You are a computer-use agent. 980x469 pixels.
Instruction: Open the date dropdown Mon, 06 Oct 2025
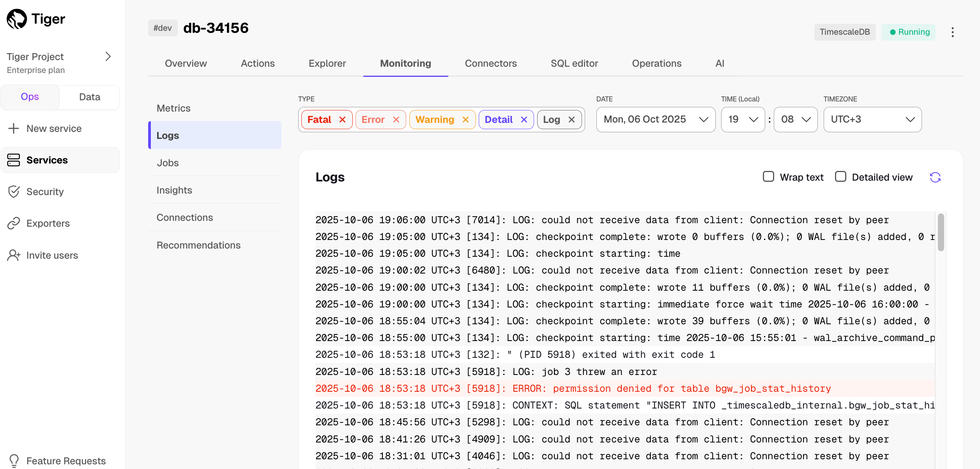655,119
